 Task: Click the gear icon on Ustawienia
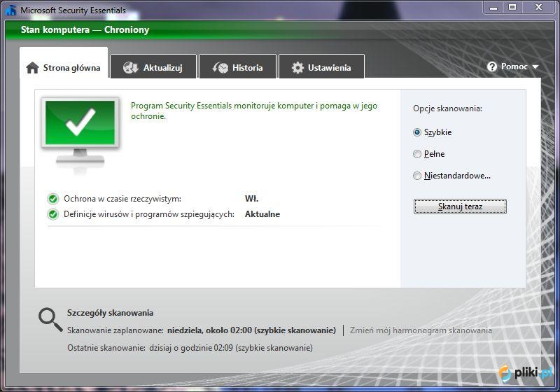click(297, 67)
